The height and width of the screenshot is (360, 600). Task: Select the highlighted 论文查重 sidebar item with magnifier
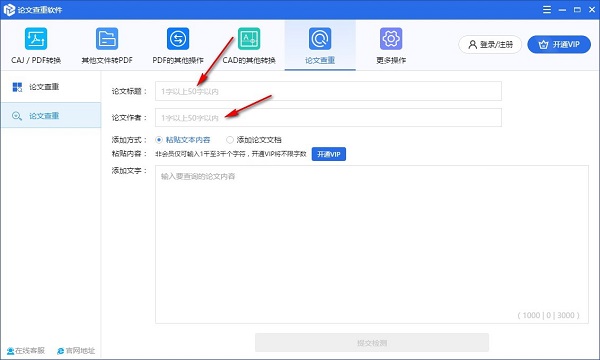pos(51,116)
